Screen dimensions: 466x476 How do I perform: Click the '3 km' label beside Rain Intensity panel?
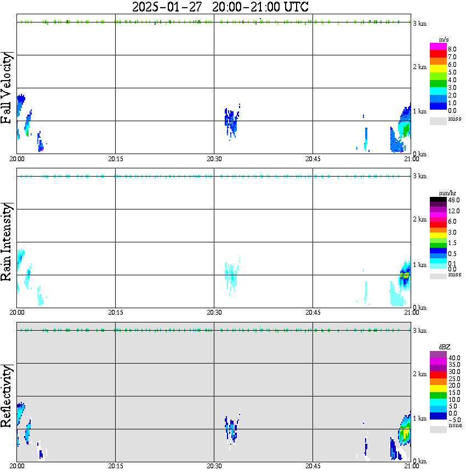419,177
